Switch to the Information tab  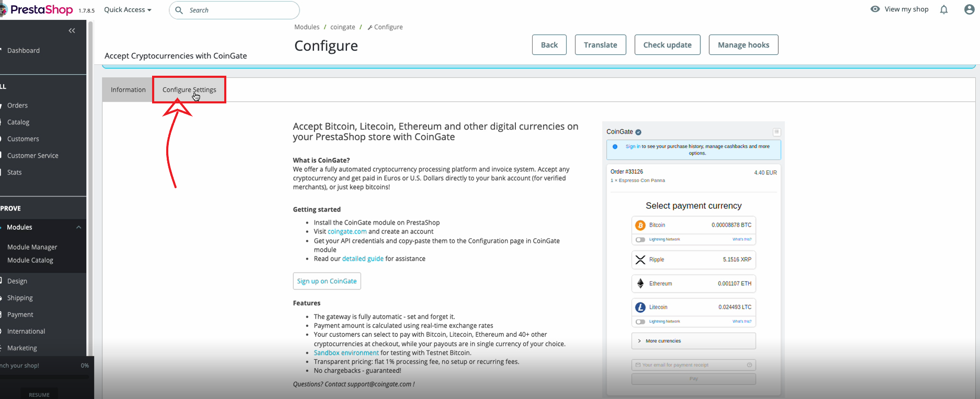coord(128,90)
